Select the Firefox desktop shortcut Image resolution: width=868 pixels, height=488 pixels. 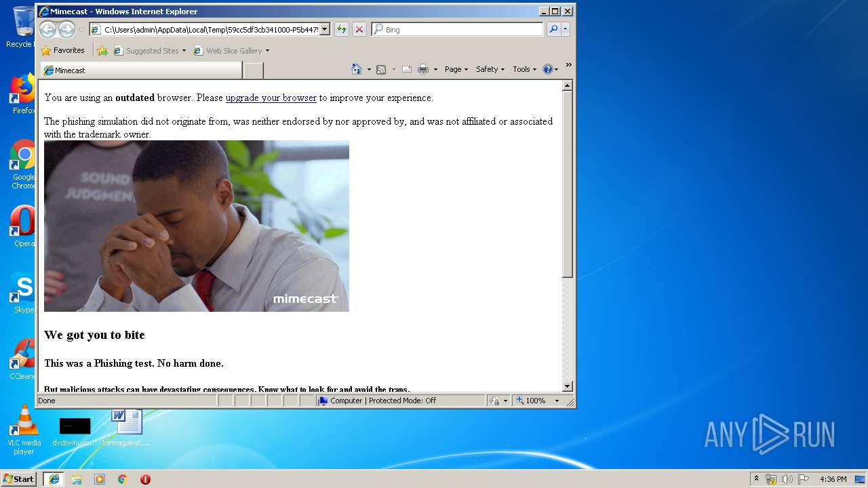[22, 94]
